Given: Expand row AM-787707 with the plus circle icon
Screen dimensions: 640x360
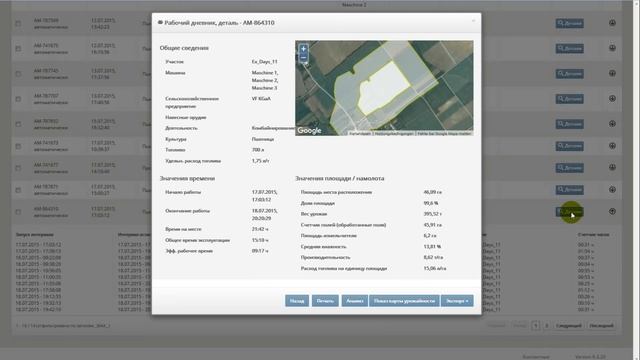Looking at the screenshot, I should (612, 98).
